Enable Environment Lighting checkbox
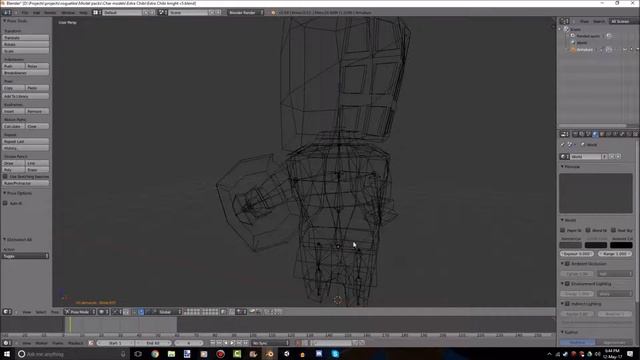640x360 pixels. (x=567, y=284)
